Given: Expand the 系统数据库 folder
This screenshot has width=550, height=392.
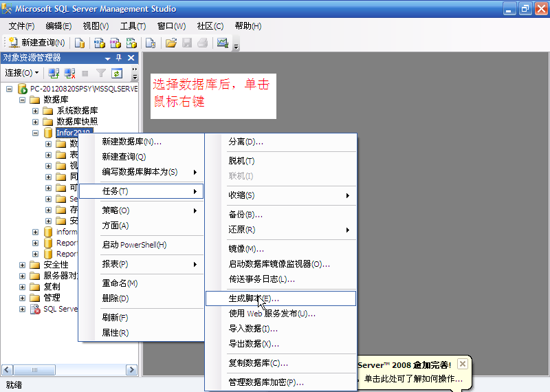Looking at the screenshot, I should pyautogui.click(x=36, y=111).
